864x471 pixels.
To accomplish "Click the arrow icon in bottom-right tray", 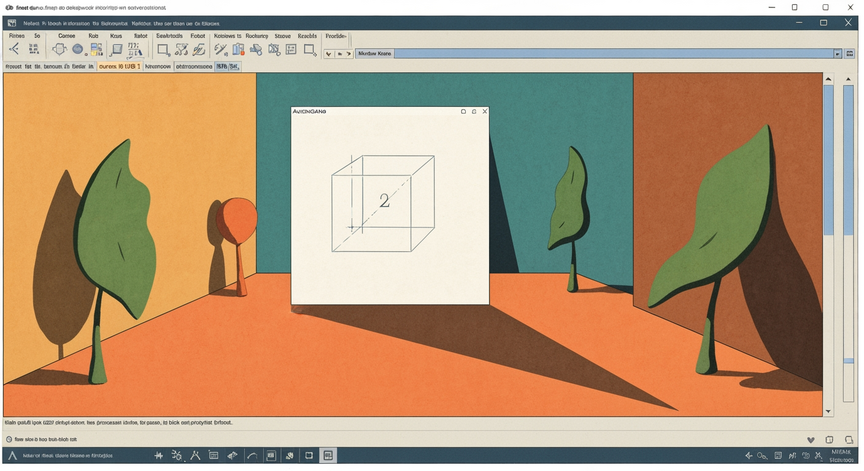I will [x=749, y=456].
